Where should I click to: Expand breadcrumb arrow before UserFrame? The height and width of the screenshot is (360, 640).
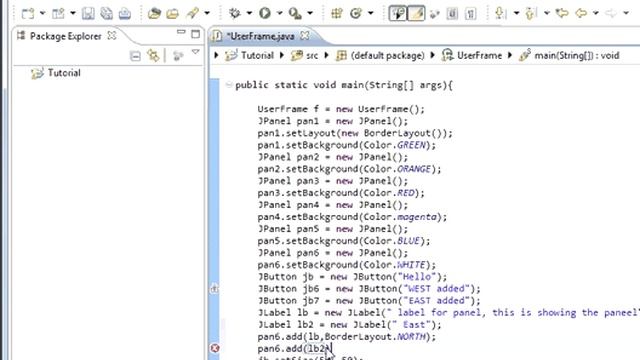tap(433, 55)
